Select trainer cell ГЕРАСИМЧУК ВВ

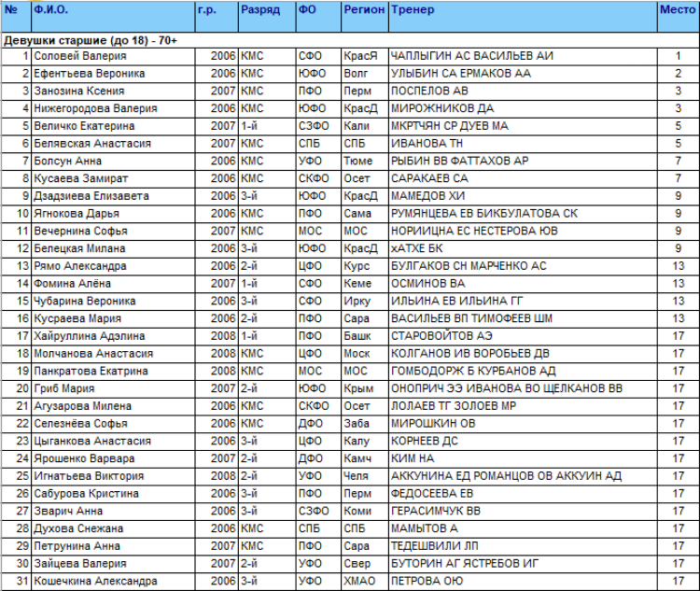click(437, 512)
